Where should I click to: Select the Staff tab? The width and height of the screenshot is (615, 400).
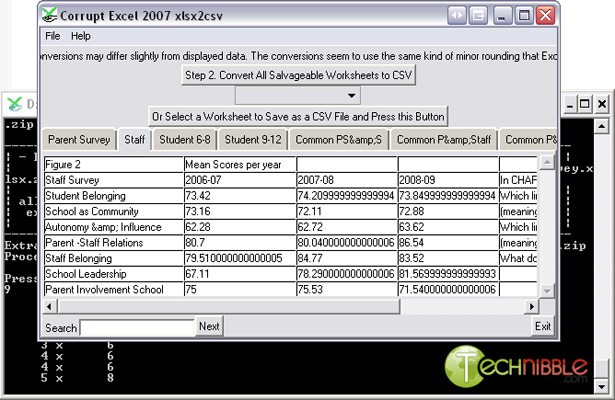[135, 139]
